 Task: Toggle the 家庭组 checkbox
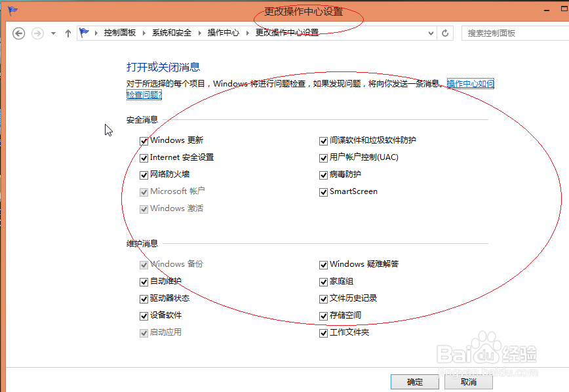click(x=323, y=282)
